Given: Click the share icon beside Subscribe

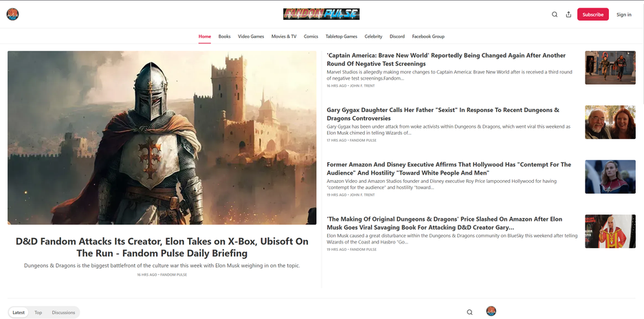Looking at the screenshot, I should pyautogui.click(x=568, y=14).
